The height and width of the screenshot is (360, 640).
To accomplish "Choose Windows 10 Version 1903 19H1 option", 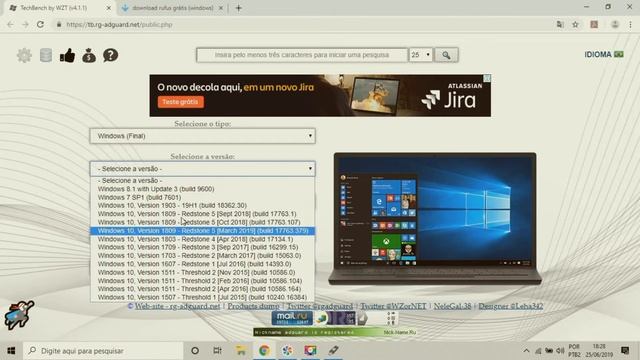I will 202,205.
